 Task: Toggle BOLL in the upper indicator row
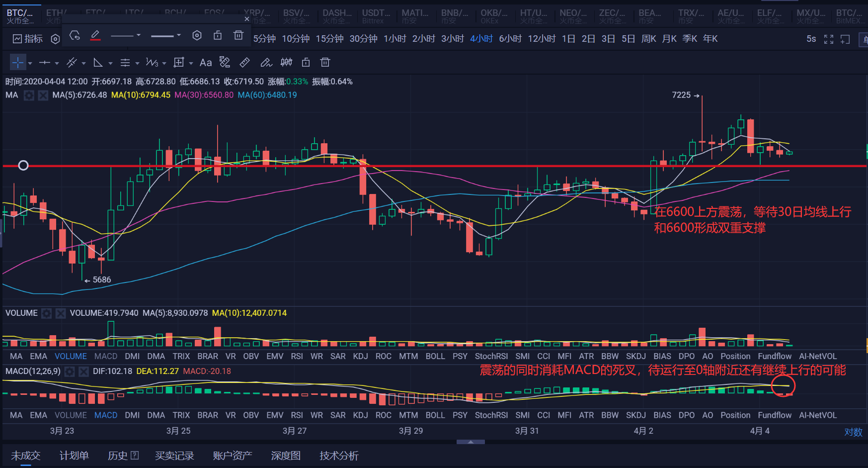pyautogui.click(x=435, y=356)
